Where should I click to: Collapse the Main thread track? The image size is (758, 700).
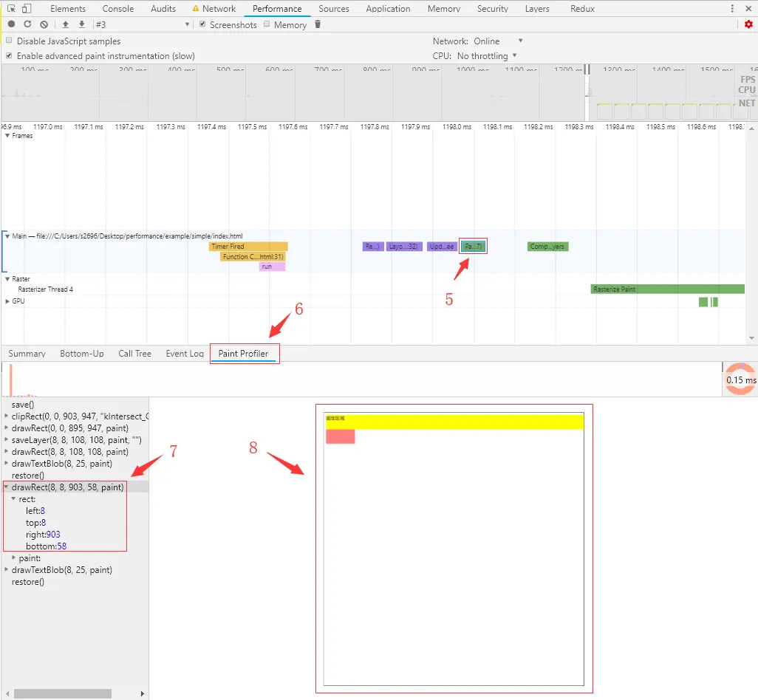coord(7,236)
